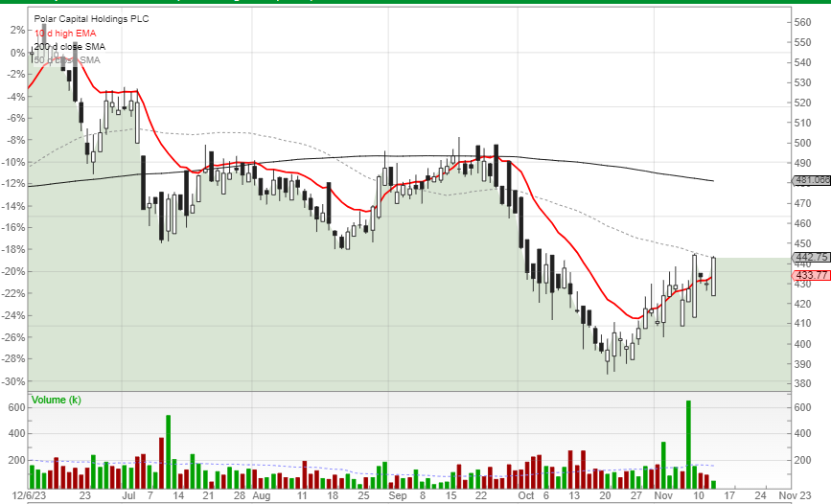
Task: Click the -20% percentage axis label
Action: (12, 271)
